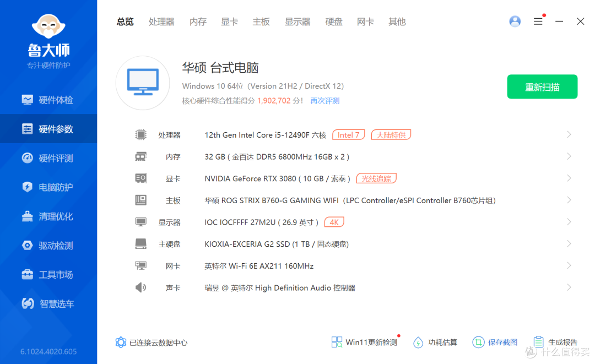Click the Intel 7 tag
The height and width of the screenshot is (364, 595).
coord(348,134)
